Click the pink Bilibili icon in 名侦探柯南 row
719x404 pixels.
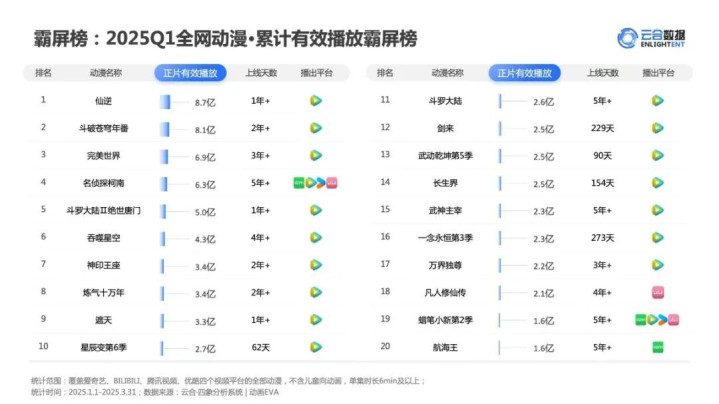[332, 183]
